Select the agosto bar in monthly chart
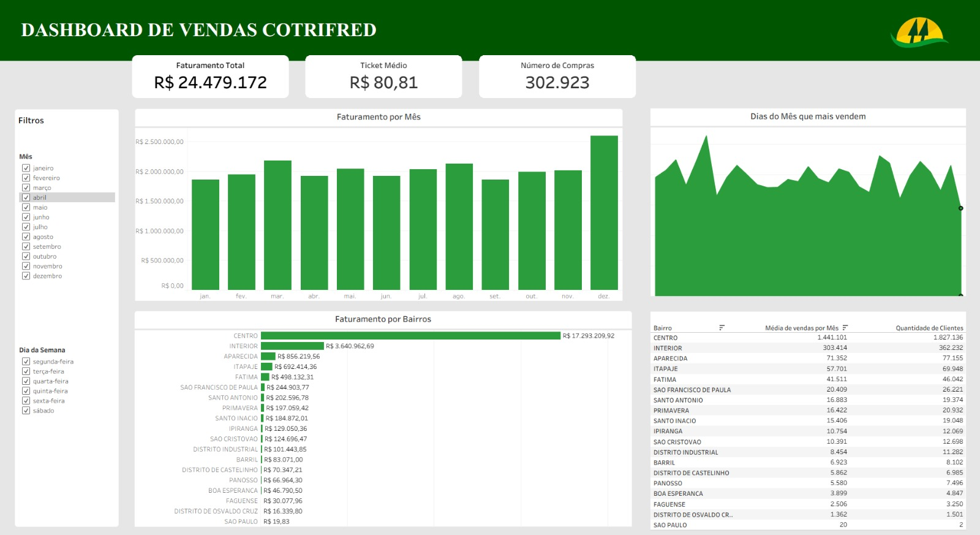Image resolution: width=980 pixels, height=535 pixels. pyautogui.click(x=459, y=227)
